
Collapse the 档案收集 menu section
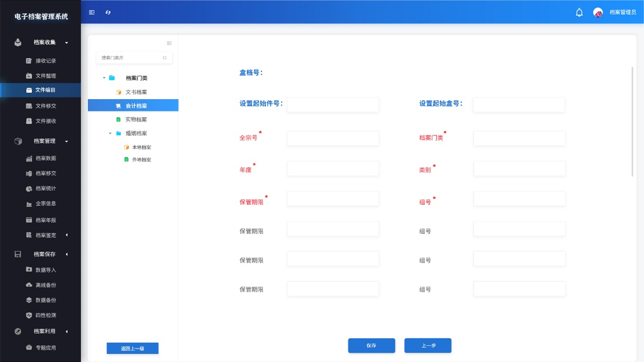click(x=67, y=43)
